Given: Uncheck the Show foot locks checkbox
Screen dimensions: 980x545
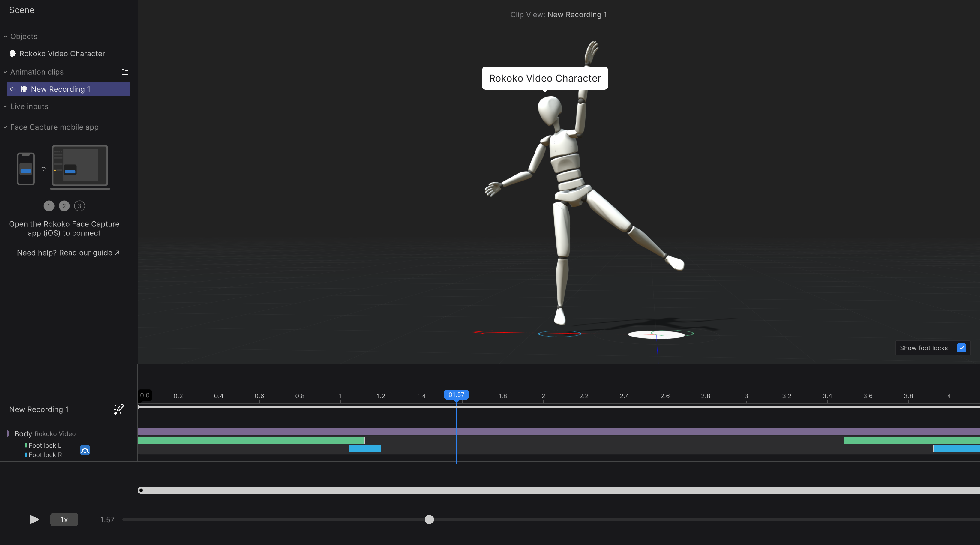Looking at the screenshot, I should coord(961,348).
